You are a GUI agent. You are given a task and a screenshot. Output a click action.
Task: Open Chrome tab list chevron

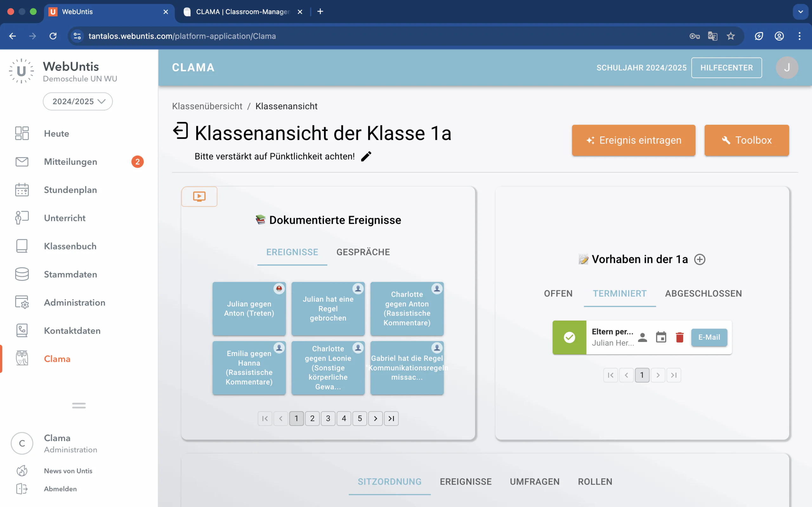[x=800, y=12]
